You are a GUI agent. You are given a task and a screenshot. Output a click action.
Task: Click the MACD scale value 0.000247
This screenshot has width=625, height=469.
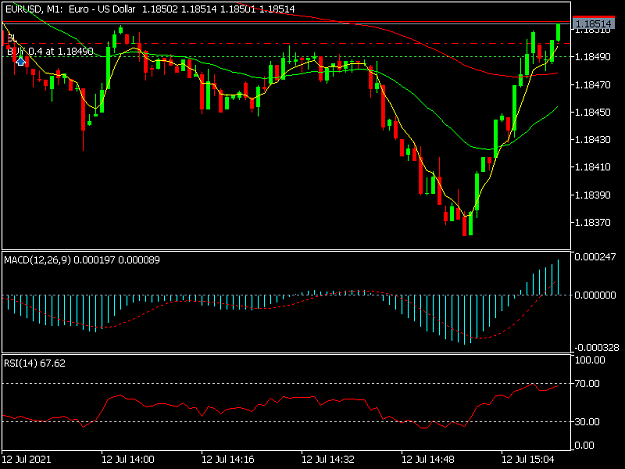click(x=596, y=257)
